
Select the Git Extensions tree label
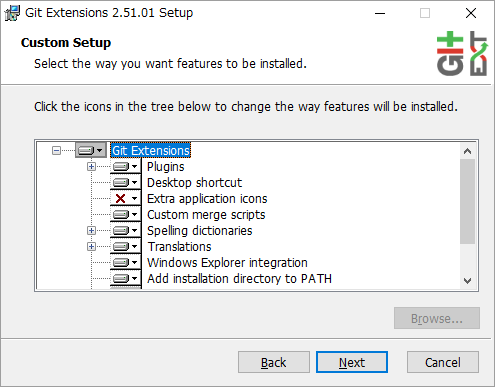pos(151,151)
